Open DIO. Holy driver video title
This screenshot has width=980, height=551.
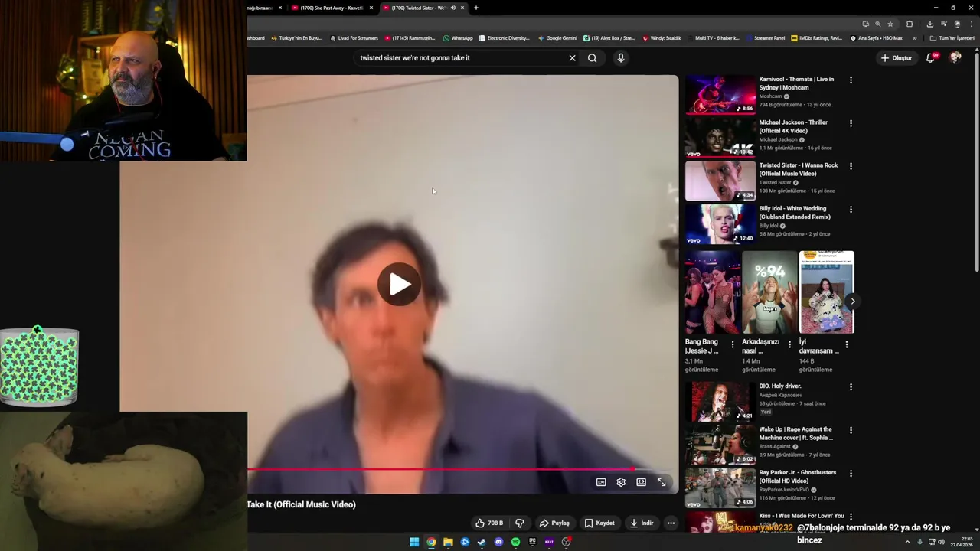point(780,386)
